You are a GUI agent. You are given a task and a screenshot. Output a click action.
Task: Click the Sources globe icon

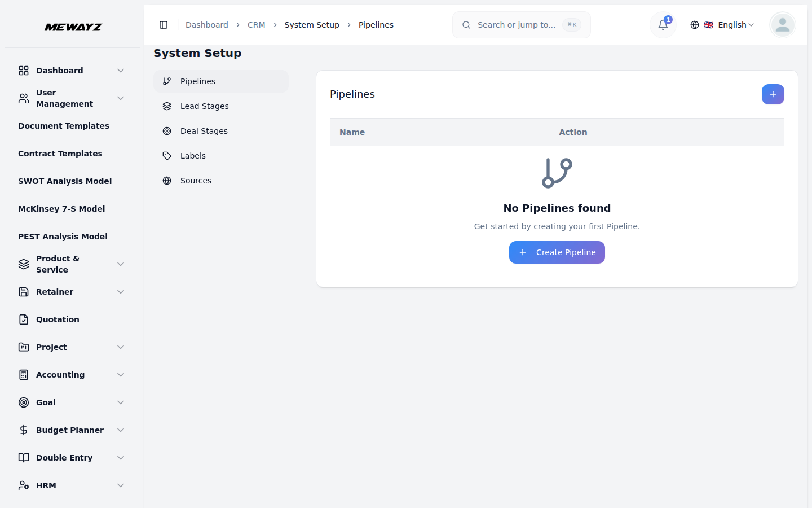pos(166,180)
